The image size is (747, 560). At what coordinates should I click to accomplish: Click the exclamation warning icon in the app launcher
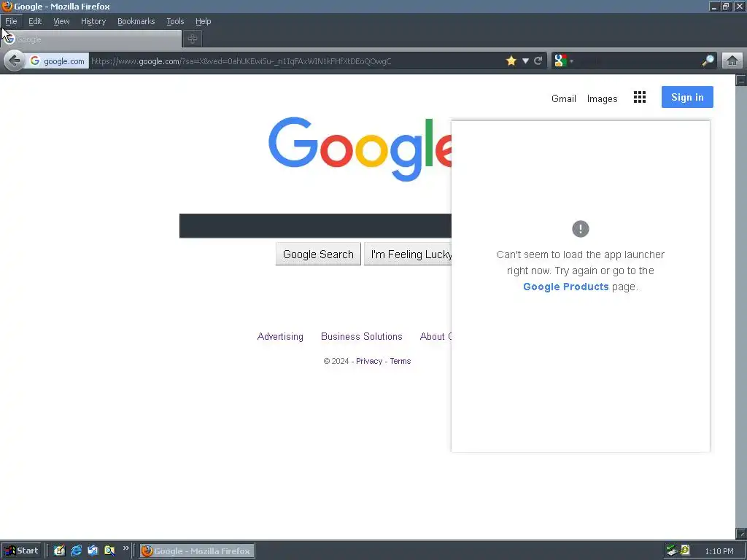coord(580,229)
